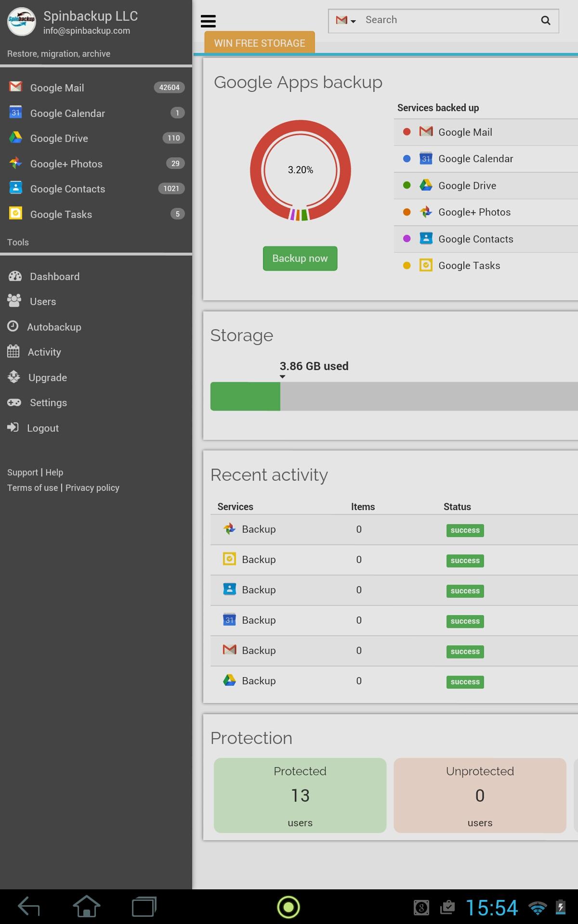Open Terms of use
This screenshot has width=578, height=924.
click(x=32, y=488)
